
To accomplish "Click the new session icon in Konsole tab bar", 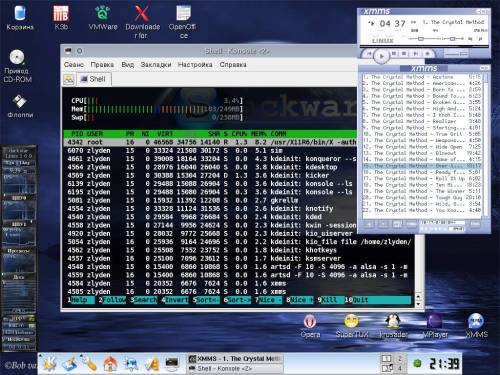I will 69,79.
